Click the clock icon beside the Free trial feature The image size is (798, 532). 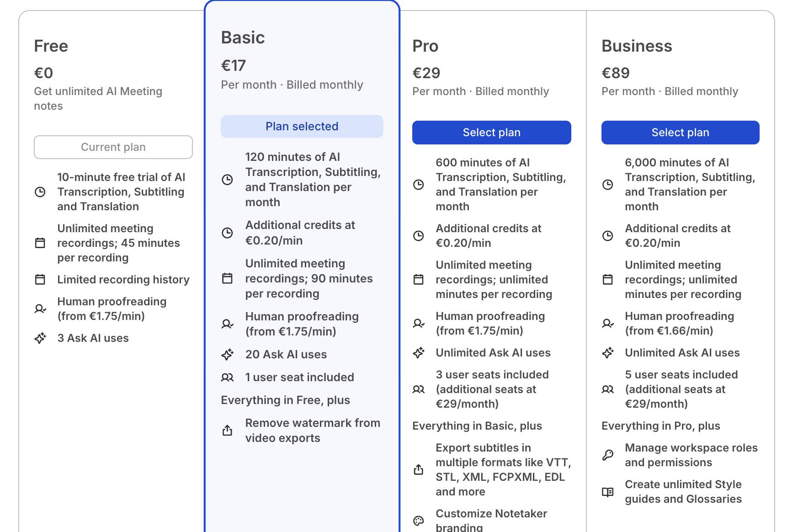click(41, 192)
